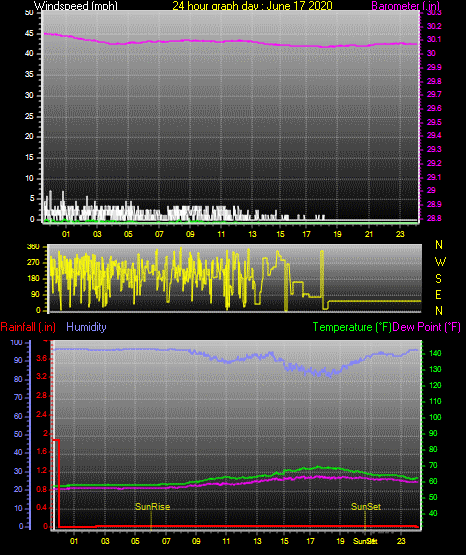Click the 45 mph windspeed scale value

(x=29, y=33)
